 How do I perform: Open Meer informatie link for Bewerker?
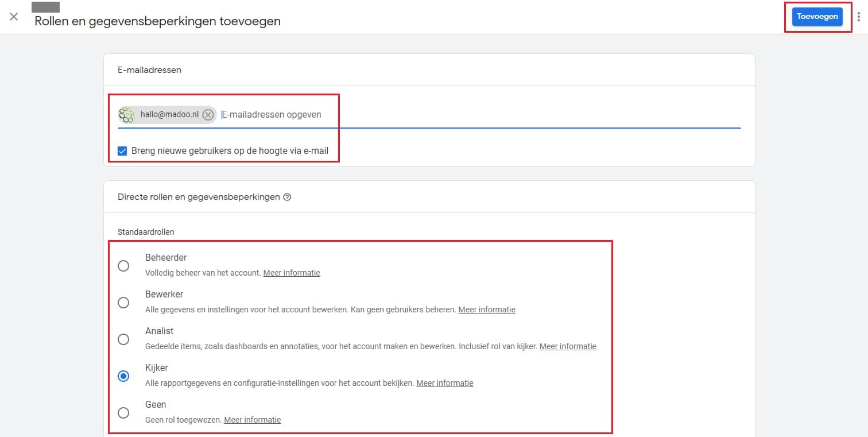click(x=487, y=310)
